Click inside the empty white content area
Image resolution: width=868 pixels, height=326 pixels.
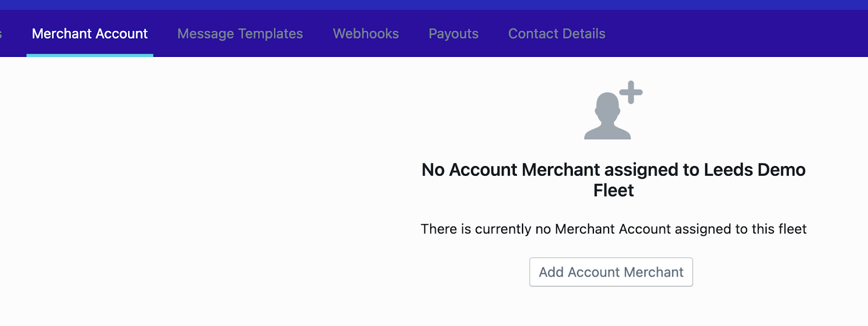point(190,190)
